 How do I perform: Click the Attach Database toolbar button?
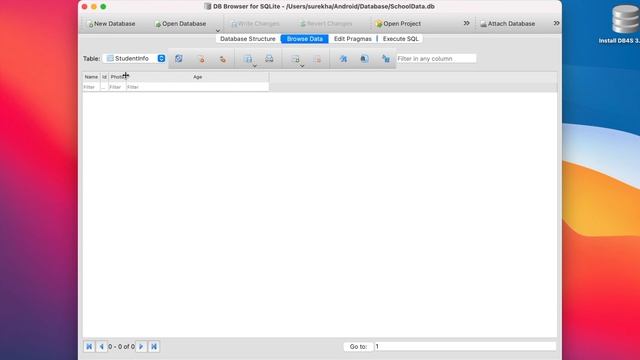coord(507,24)
